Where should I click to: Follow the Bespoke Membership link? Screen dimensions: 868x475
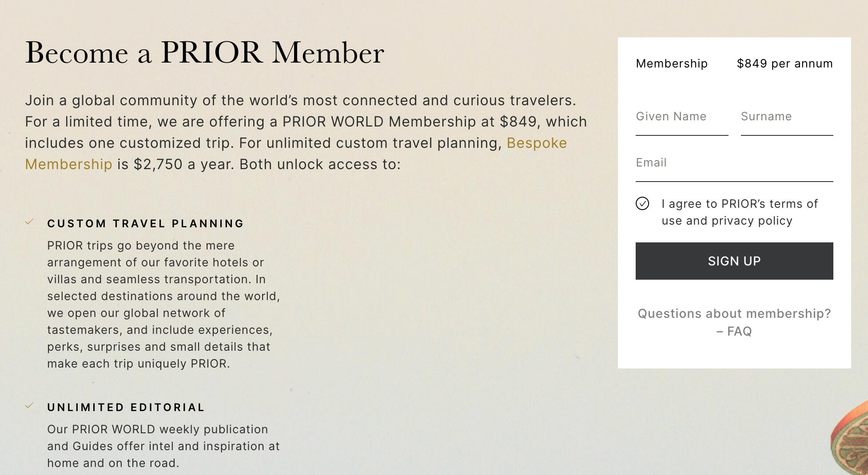click(536, 143)
